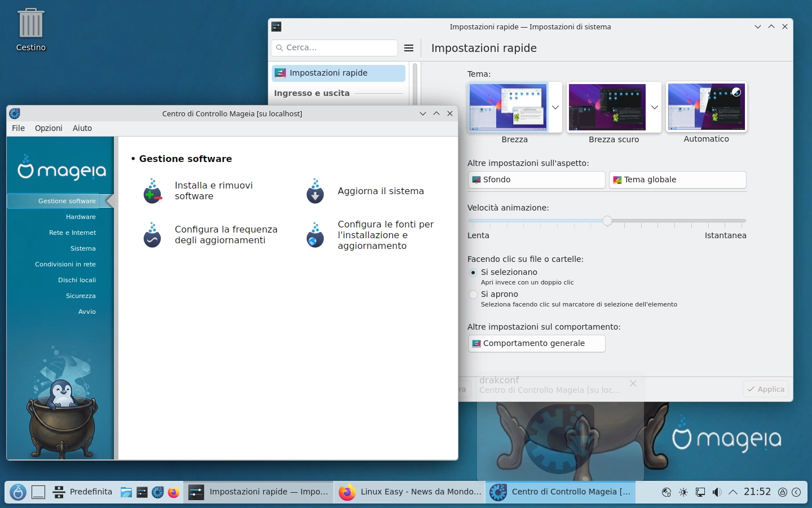Click the Applica button
This screenshot has width=812, height=508.
tap(766, 389)
